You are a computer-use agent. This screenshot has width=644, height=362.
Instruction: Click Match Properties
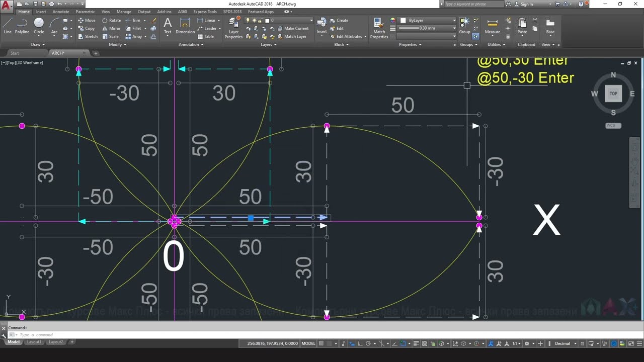click(379, 28)
